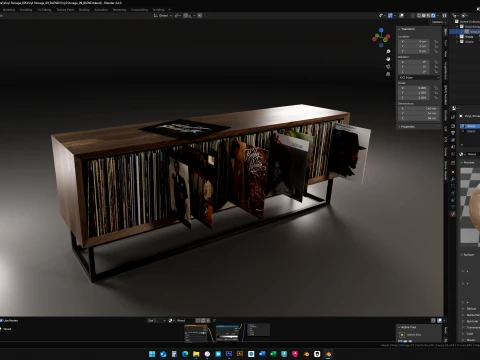Screen dimensions: 480x360
Task: Toggle camera view viewport icon
Action: click(x=388, y=67)
